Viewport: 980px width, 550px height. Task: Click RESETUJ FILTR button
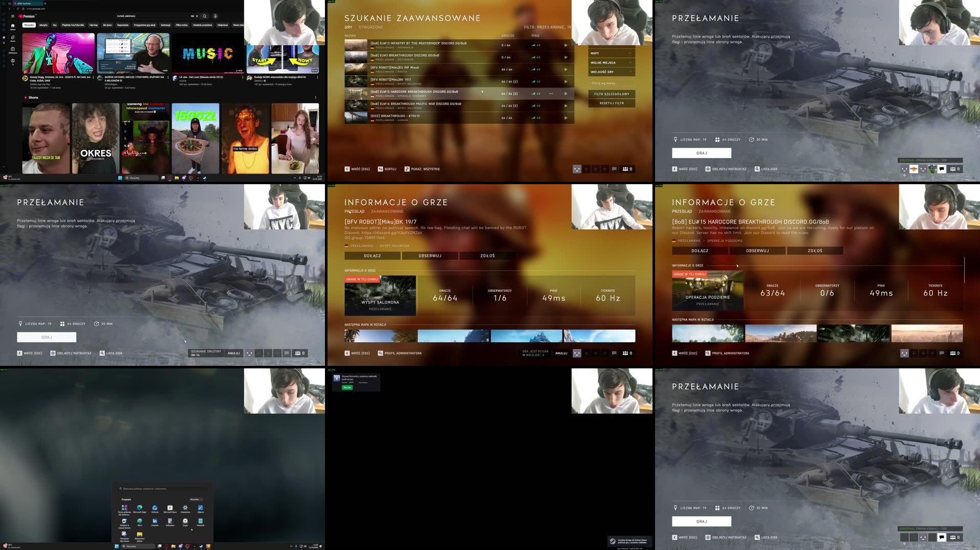pos(612,103)
